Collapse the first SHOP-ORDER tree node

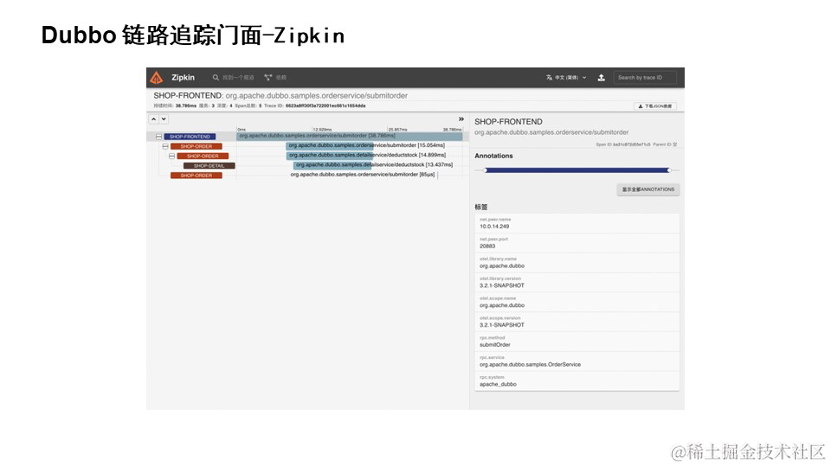pos(165,146)
